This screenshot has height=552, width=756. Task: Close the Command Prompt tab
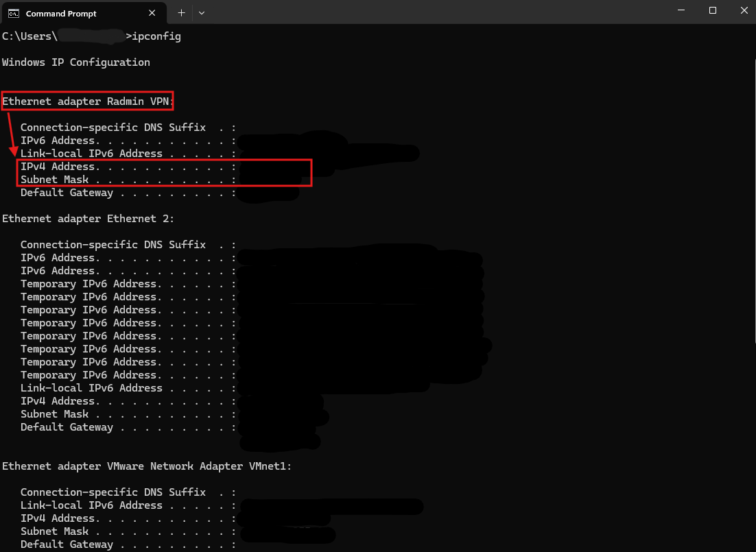click(x=152, y=13)
